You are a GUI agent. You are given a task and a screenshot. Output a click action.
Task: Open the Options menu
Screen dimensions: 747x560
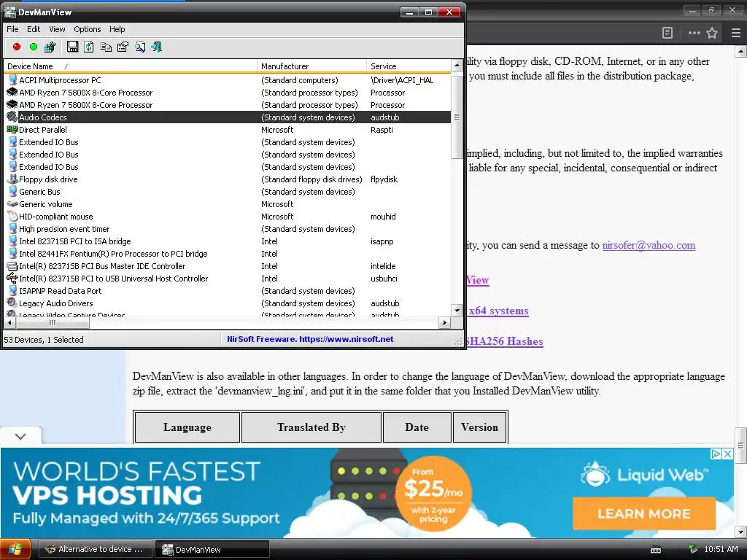[x=88, y=29]
